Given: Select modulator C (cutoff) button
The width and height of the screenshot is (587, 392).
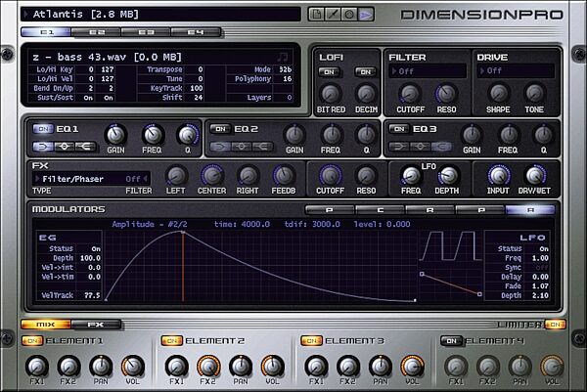Looking at the screenshot, I should pyautogui.click(x=380, y=210).
